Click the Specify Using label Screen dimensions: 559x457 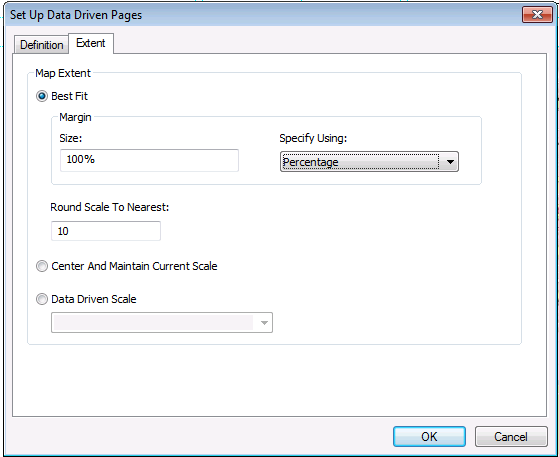pyautogui.click(x=313, y=138)
